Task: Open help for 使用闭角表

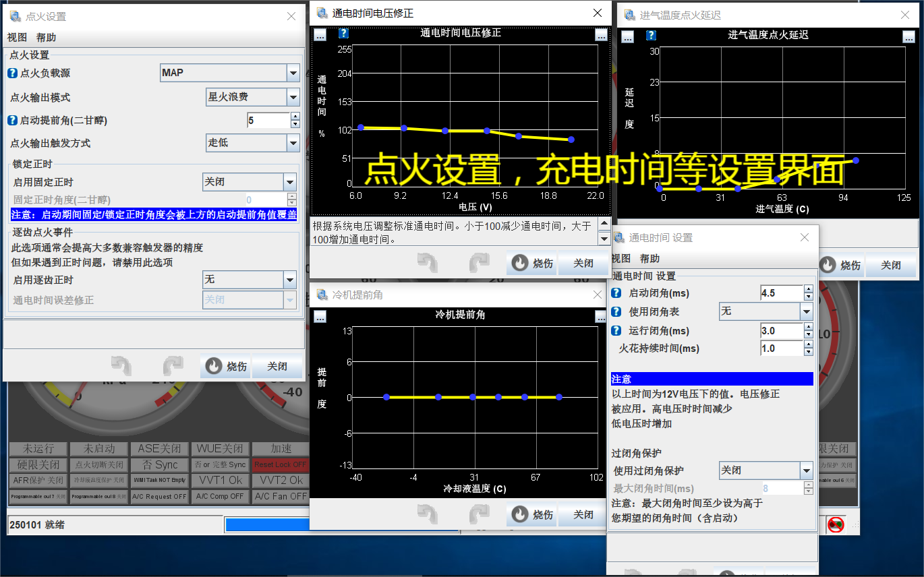Action: (616, 312)
